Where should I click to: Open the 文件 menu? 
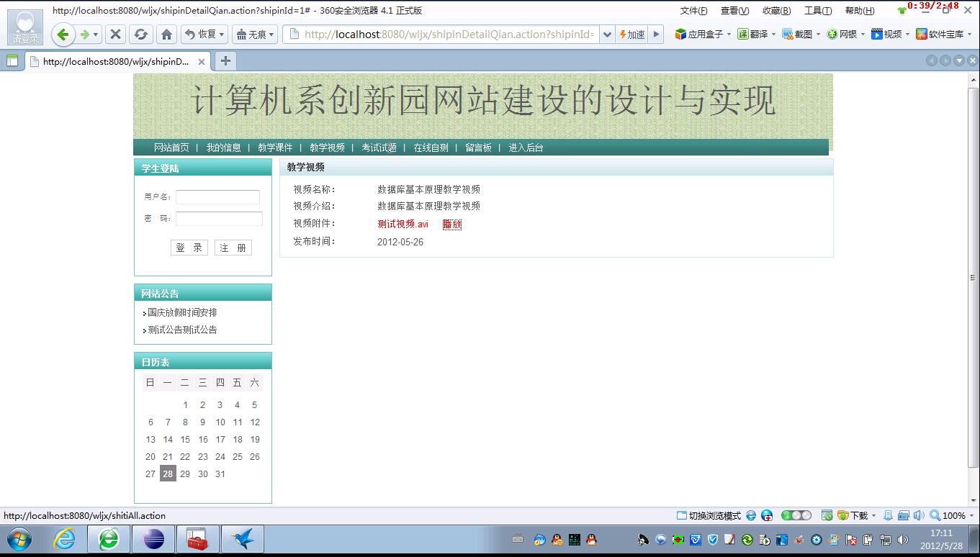(x=693, y=11)
